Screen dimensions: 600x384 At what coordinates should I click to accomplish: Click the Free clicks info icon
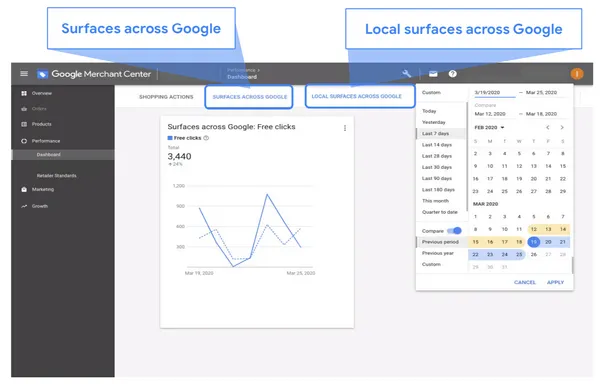tap(206, 138)
